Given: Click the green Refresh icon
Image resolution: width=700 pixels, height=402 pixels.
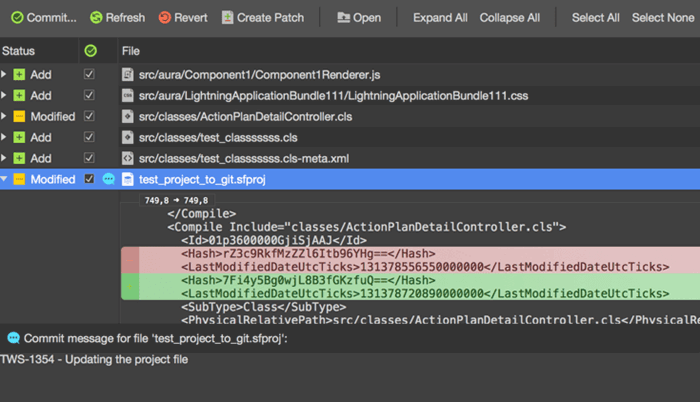Looking at the screenshot, I should [96, 18].
